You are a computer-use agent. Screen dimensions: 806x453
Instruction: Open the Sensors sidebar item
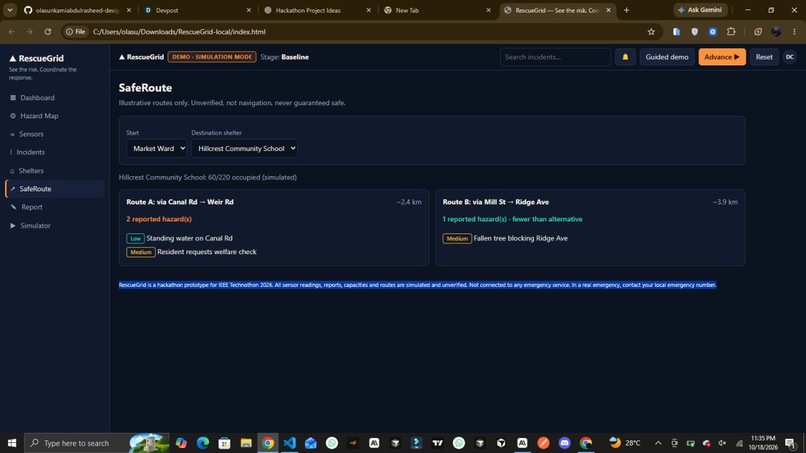pyautogui.click(x=27, y=134)
